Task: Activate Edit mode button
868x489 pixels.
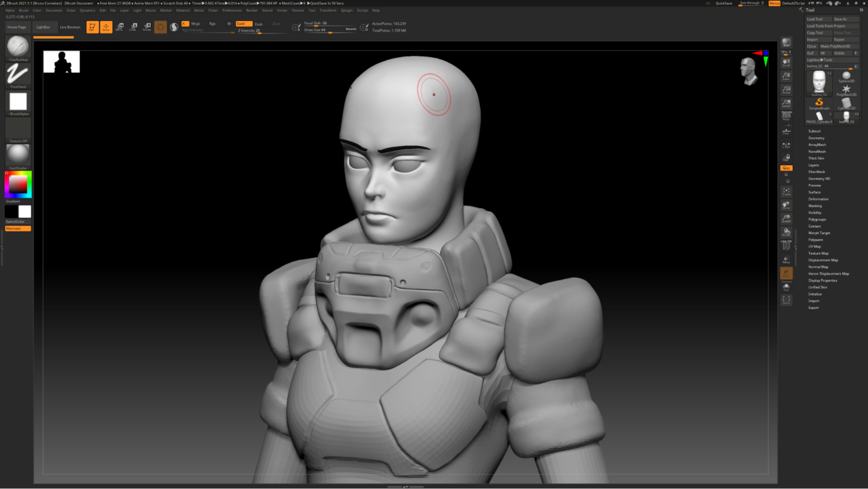Action: point(92,27)
